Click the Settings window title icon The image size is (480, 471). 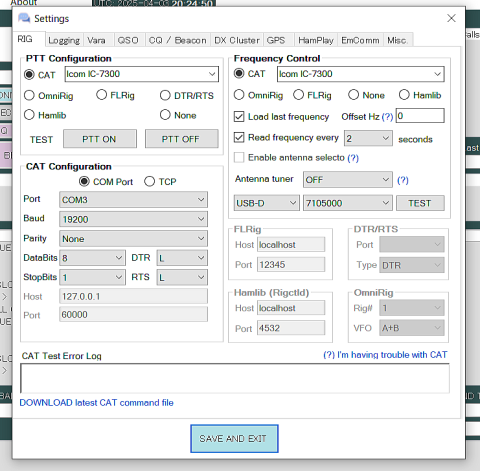point(24,18)
